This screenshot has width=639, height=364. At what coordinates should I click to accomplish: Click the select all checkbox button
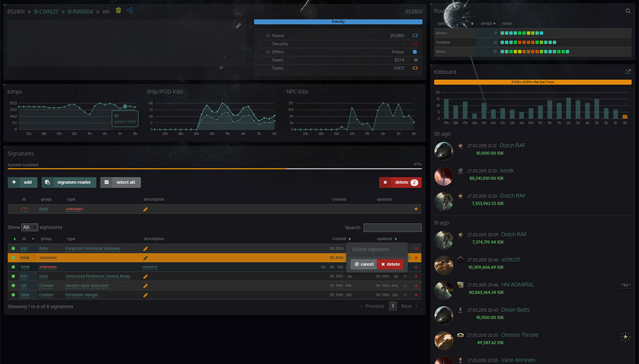[x=121, y=183]
